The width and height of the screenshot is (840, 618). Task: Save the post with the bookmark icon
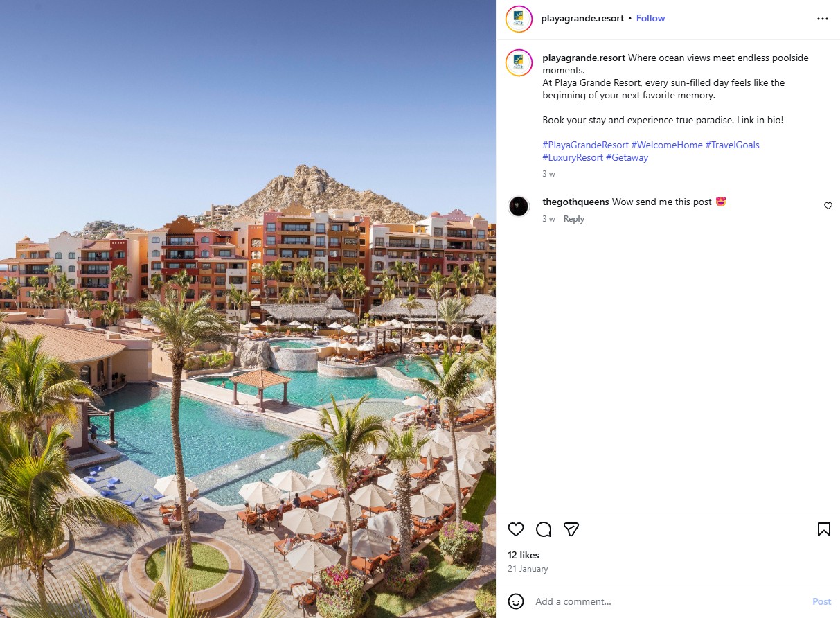pos(823,529)
